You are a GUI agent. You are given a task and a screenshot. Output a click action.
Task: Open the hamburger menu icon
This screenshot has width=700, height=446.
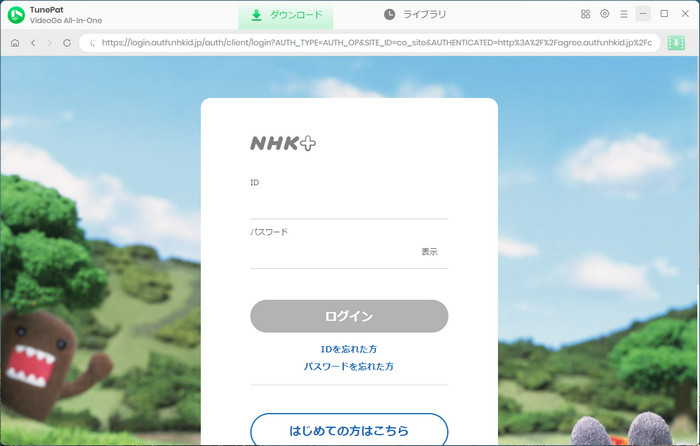point(624,14)
